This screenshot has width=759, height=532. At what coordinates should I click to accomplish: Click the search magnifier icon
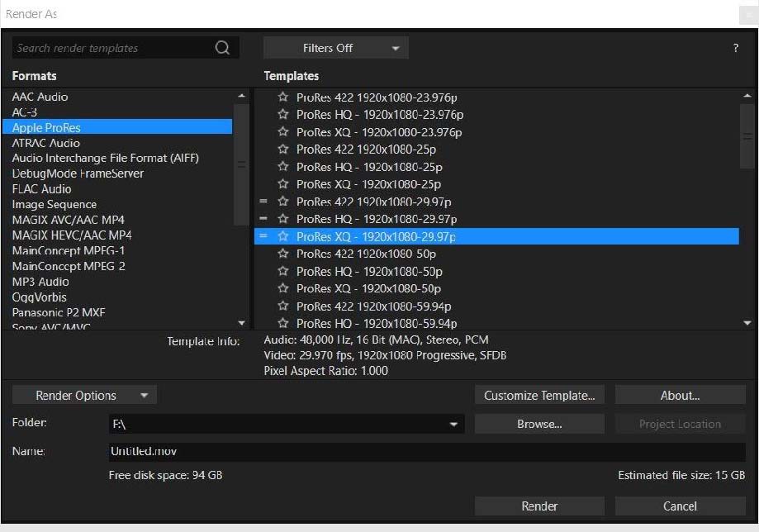pyautogui.click(x=222, y=48)
